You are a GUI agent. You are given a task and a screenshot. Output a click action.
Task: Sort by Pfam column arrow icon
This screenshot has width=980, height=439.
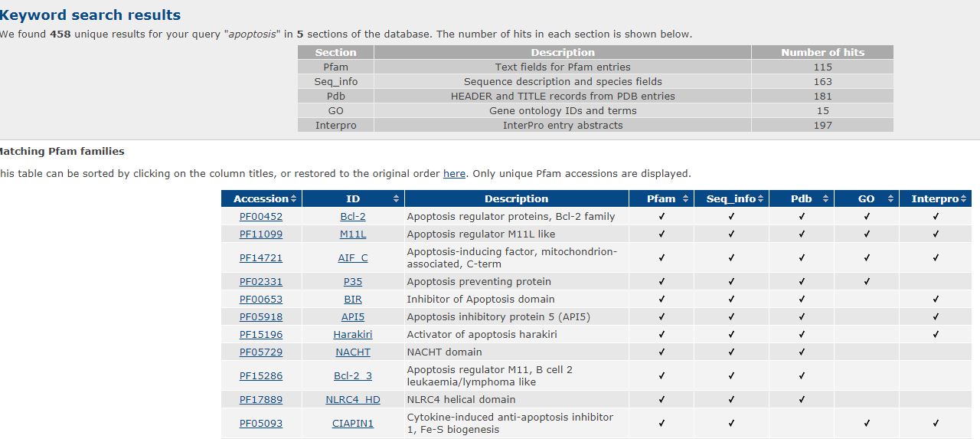(685, 199)
